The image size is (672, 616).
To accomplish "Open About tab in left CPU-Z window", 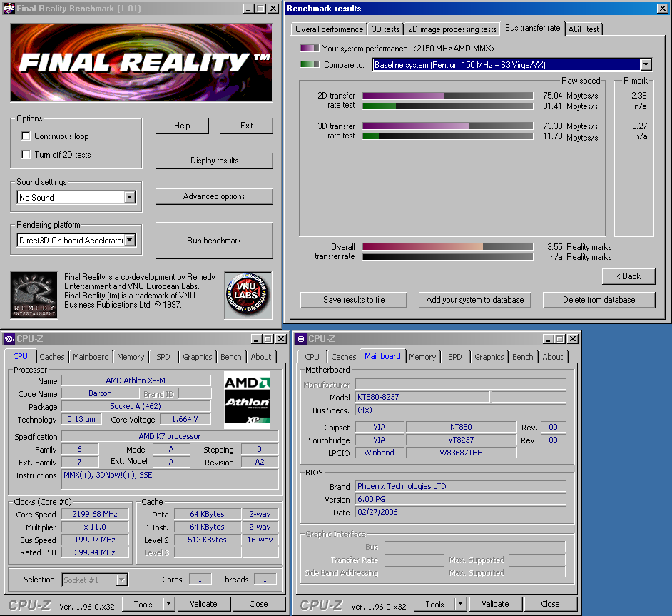I will pyautogui.click(x=261, y=357).
